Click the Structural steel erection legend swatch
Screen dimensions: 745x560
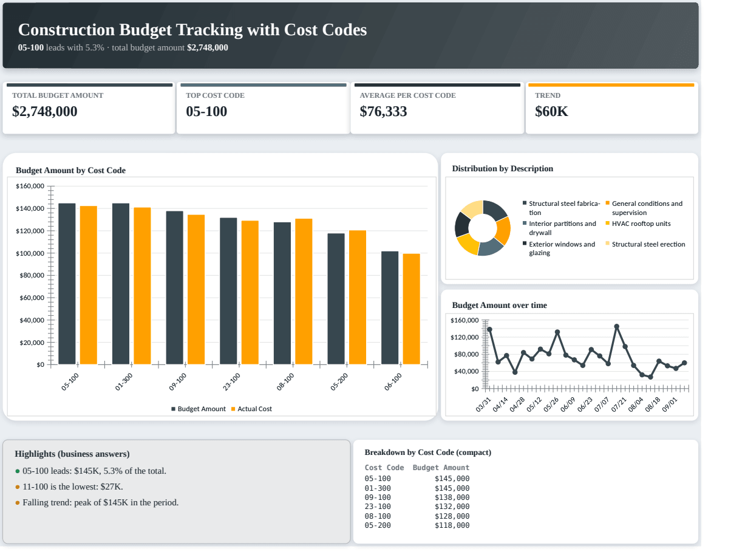(x=608, y=244)
